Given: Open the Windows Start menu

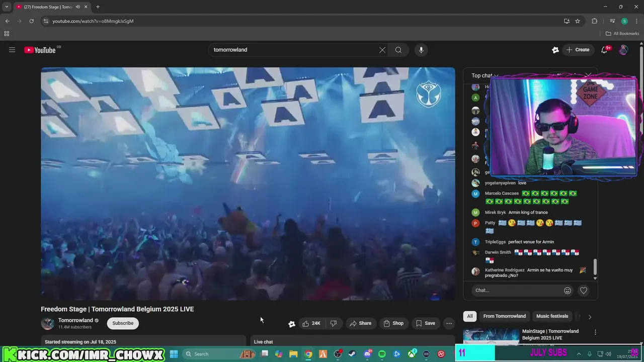Looking at the screenshot, I should coord(174,354).
